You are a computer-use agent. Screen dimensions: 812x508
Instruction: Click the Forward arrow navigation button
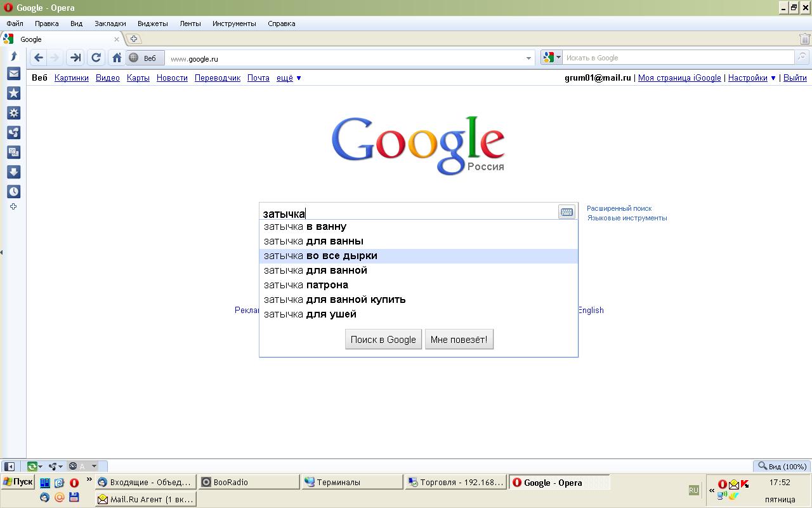[55, 58]
